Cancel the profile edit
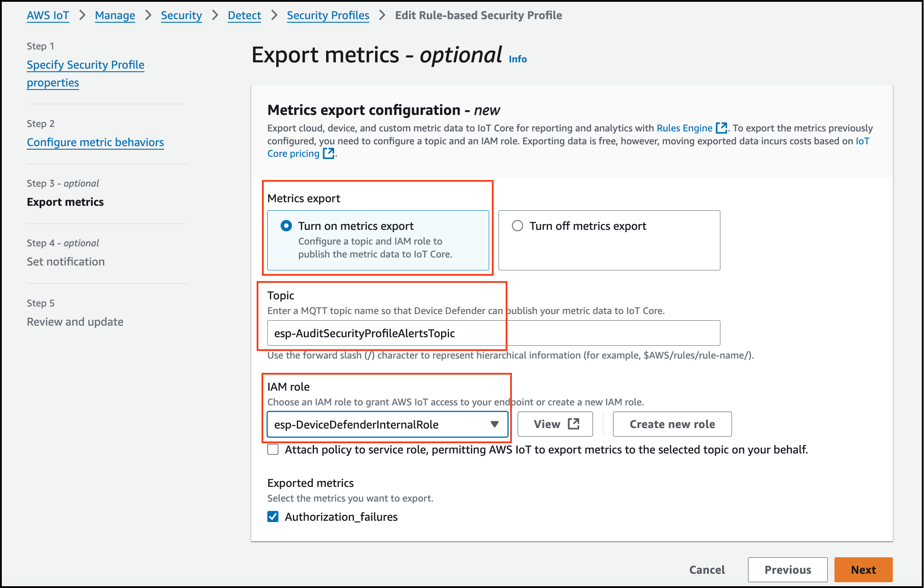The width and height of the screenshot is (924, 588). [707, 570]
